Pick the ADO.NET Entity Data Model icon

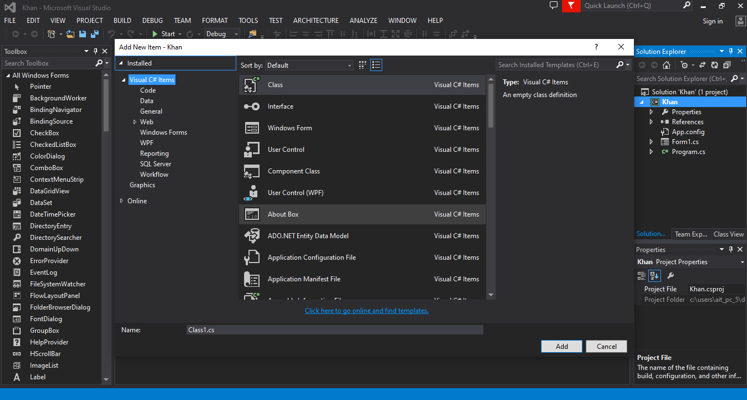tap(252, 236)
